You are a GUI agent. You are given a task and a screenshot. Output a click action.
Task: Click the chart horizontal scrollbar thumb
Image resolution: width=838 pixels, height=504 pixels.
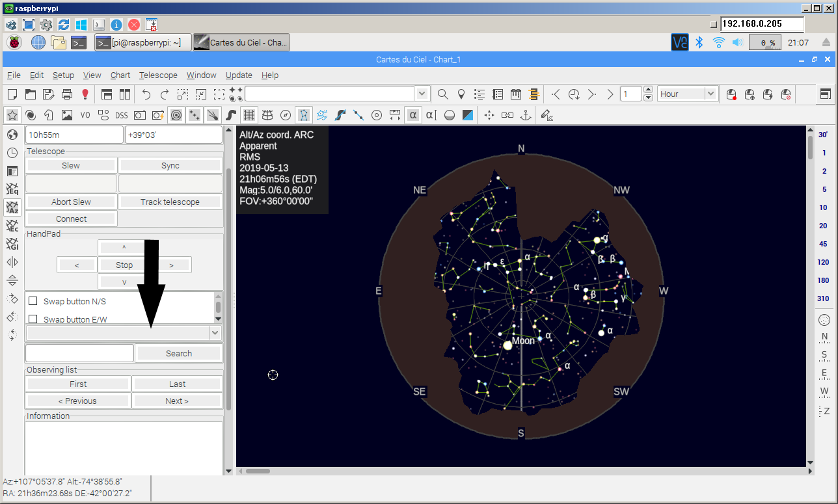click(x=258, y=471)
